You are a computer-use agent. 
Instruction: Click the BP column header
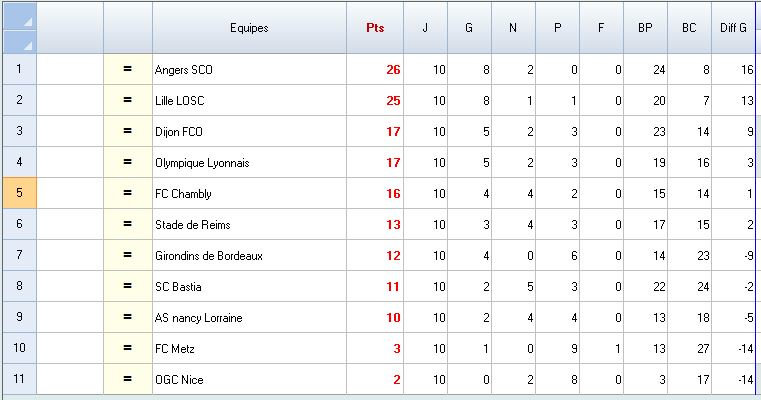click(x=645, y=28)
